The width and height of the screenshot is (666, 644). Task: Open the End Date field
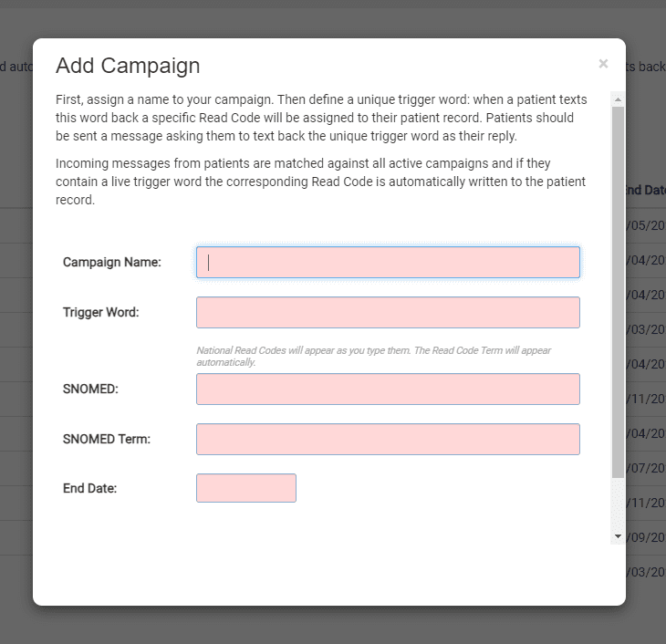click(x=246, y=488)
